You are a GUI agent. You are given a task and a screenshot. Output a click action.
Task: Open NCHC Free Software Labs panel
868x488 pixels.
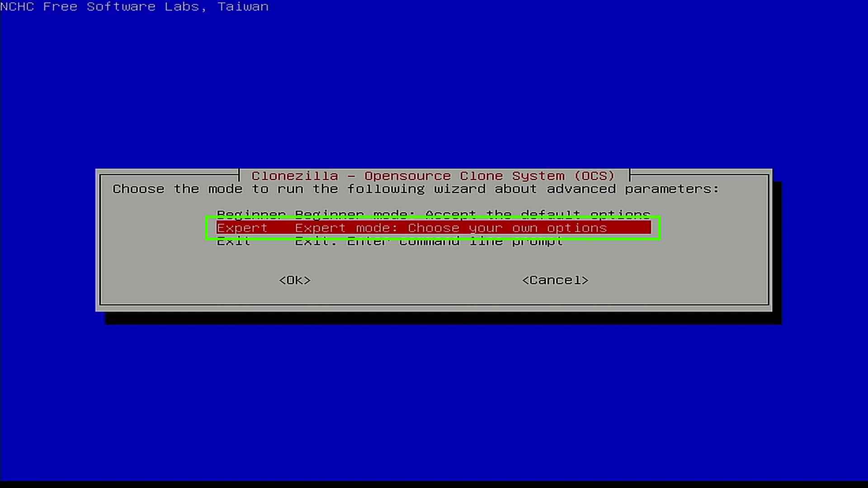134,7
